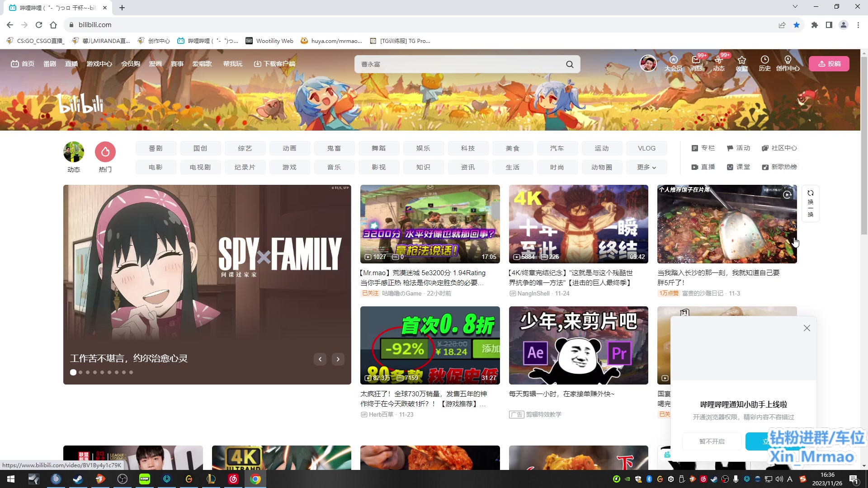Open the SPY×FAMILY carousel banner
Screen dimensions: 868x488
(207, 285)
